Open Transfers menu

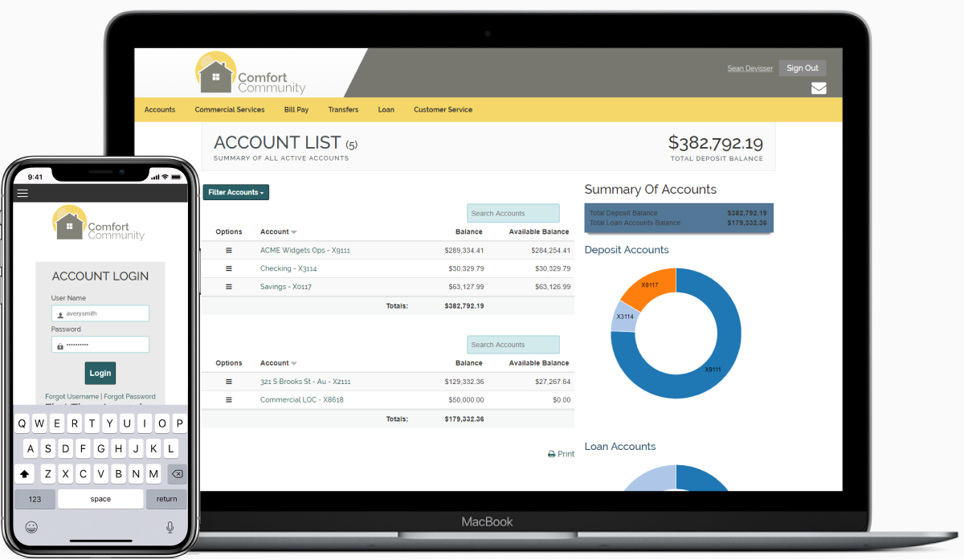pyautogui.click(x=344, y=109)
